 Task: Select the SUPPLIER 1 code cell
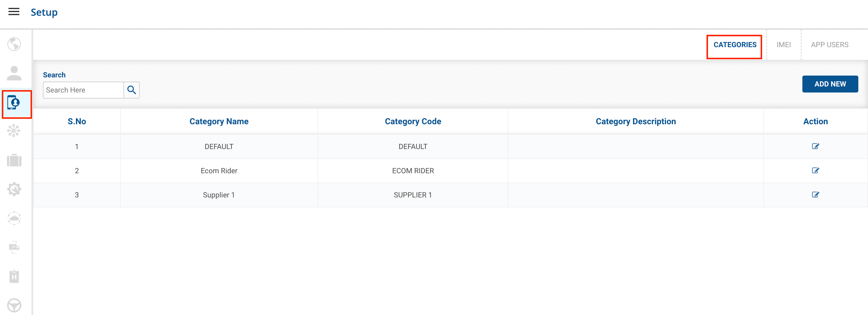413,195
